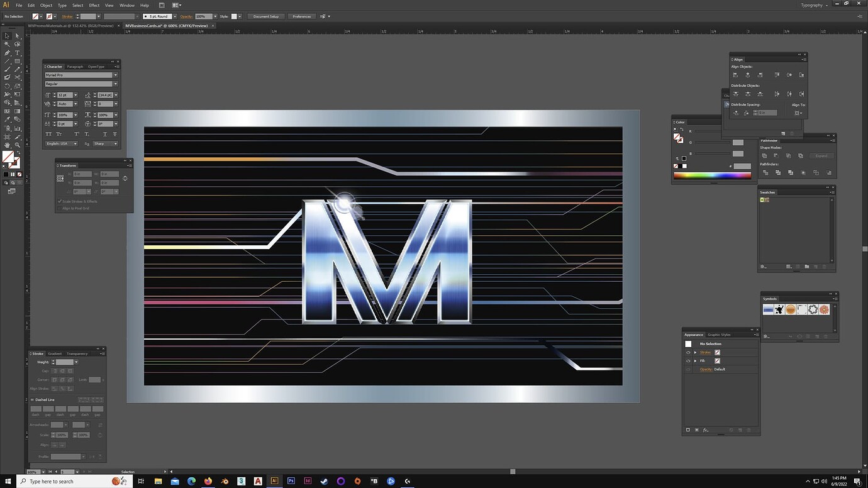Select the Type tool

coord(18,53)
